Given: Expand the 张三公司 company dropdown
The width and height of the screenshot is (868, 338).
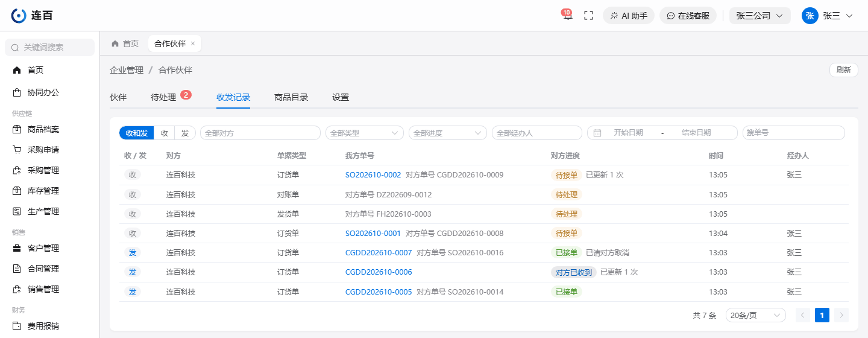Looking at the screenshot, I should click(x=759, y=16).
